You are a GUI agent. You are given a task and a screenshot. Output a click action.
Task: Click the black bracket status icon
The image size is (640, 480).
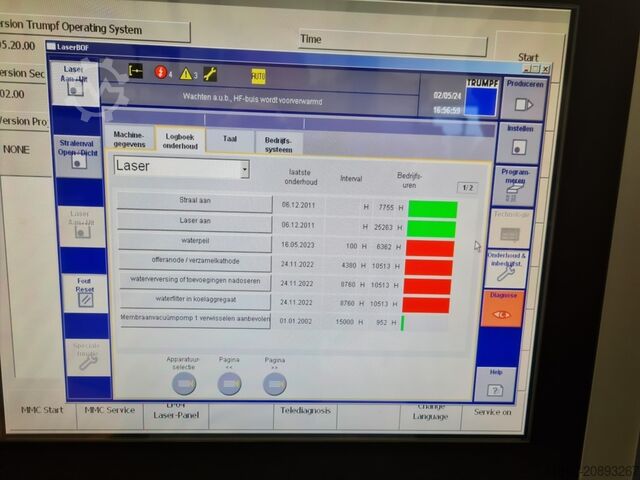click(x=136, y=71)
